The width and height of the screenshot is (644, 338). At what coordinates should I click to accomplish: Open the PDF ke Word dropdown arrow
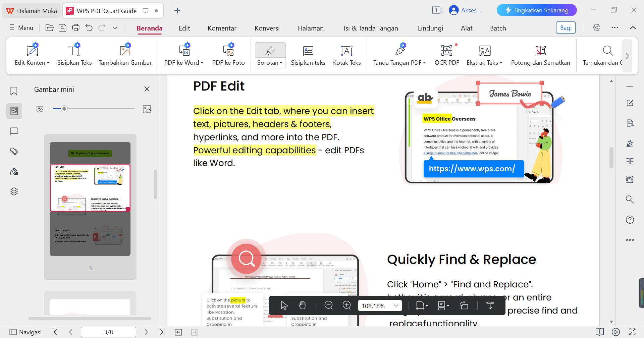click(201, 62)
